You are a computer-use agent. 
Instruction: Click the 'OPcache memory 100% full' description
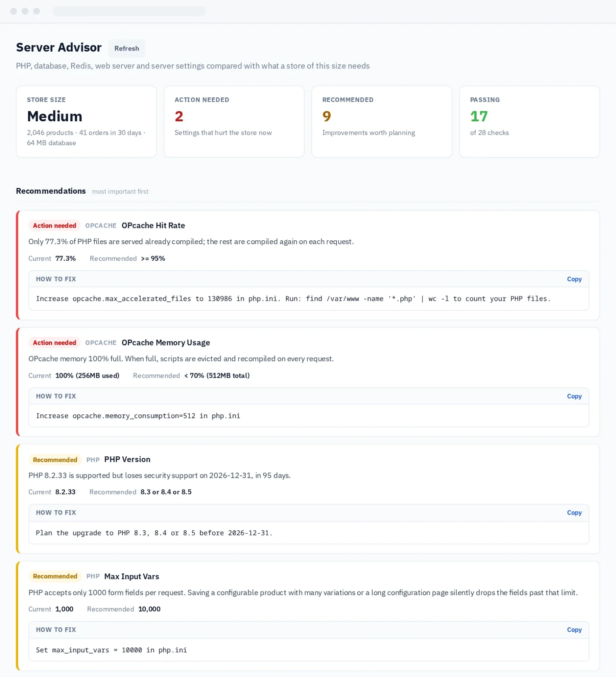coord(181,359)
